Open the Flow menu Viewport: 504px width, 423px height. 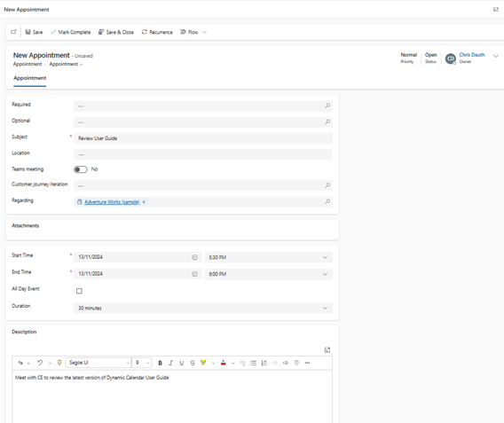(193, 32)
